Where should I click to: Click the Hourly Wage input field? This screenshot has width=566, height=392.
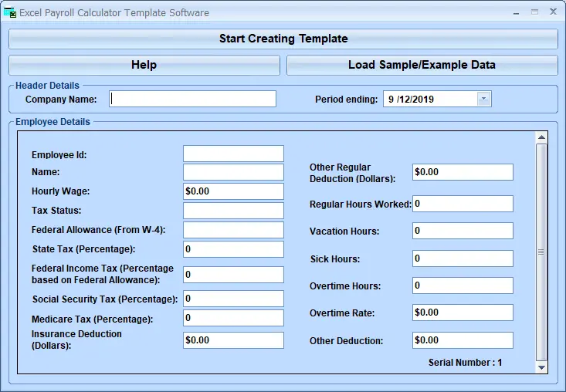[233, 191]
